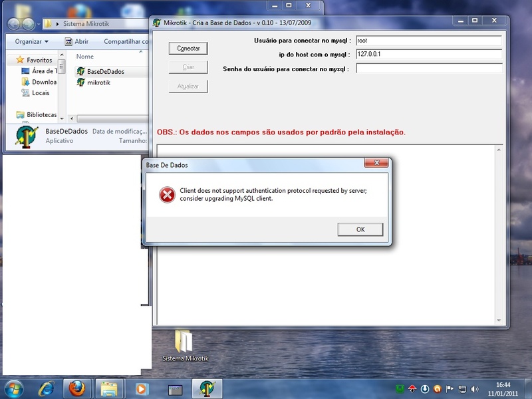The height and width of the screenshot is (399, 532).
Task: Click the large BaseDeDados icon in the details pane
Action: pyautogui.click(x=27, y=136)
